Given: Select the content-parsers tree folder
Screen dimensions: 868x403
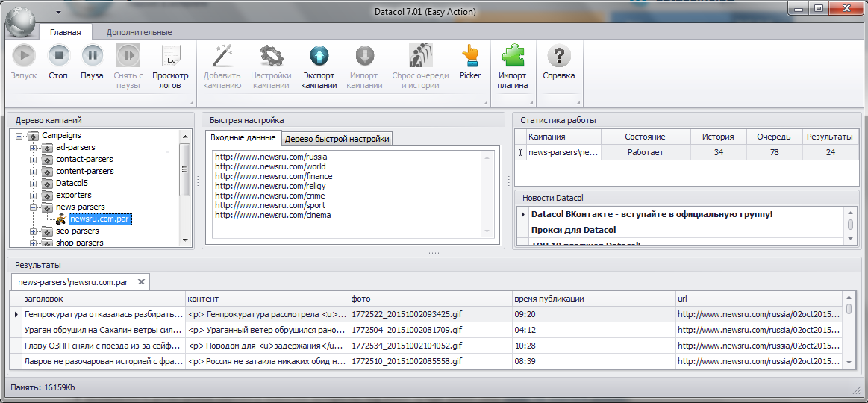Looking at the screenshot, I should point(84,172).
